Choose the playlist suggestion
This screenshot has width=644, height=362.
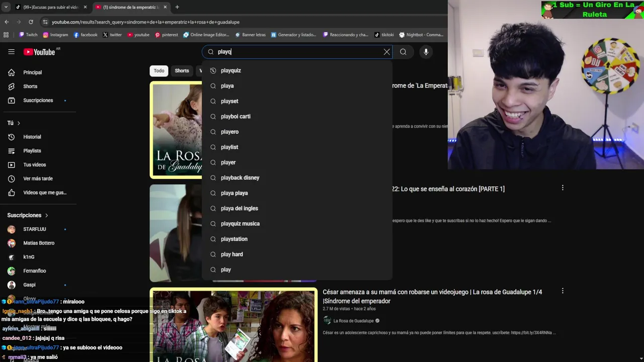[x=297, y=147]
